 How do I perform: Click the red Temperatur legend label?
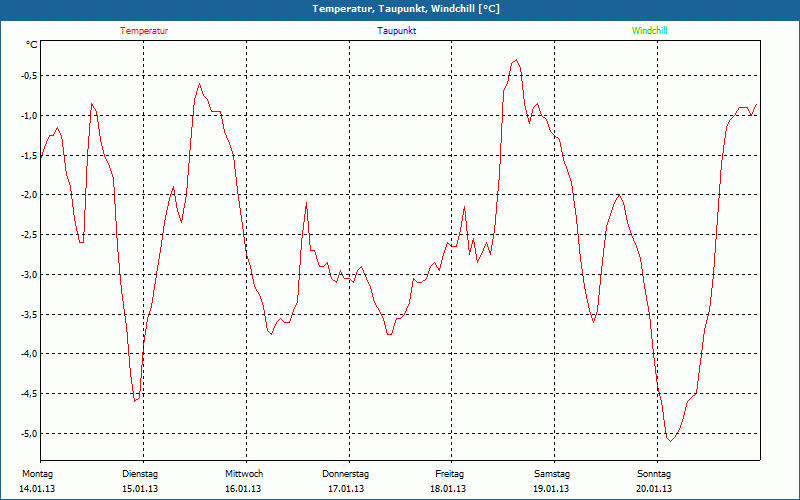coord(144,31)
